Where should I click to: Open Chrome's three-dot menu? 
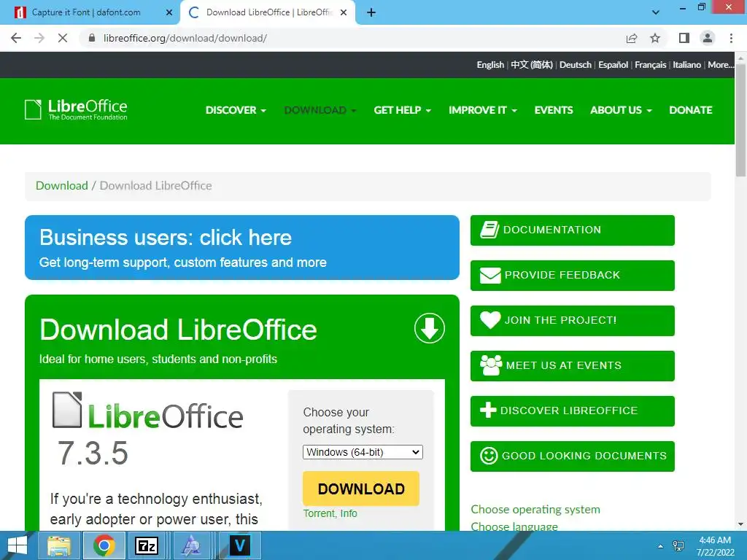[731, 38]
